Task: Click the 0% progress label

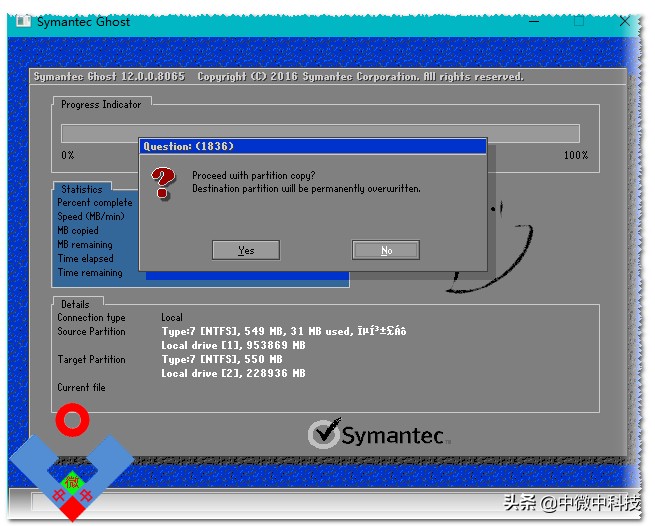Action: (x=68, y=155)
